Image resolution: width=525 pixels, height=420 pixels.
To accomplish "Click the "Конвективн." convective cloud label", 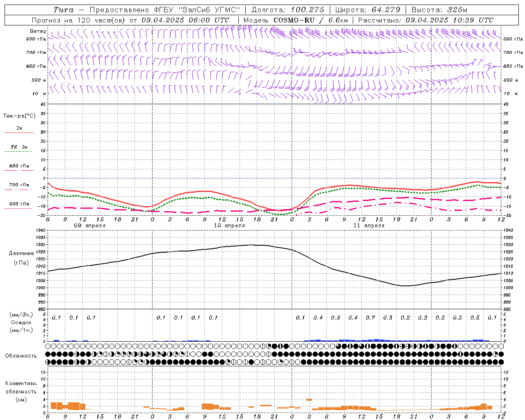I will tap(21, 383).
